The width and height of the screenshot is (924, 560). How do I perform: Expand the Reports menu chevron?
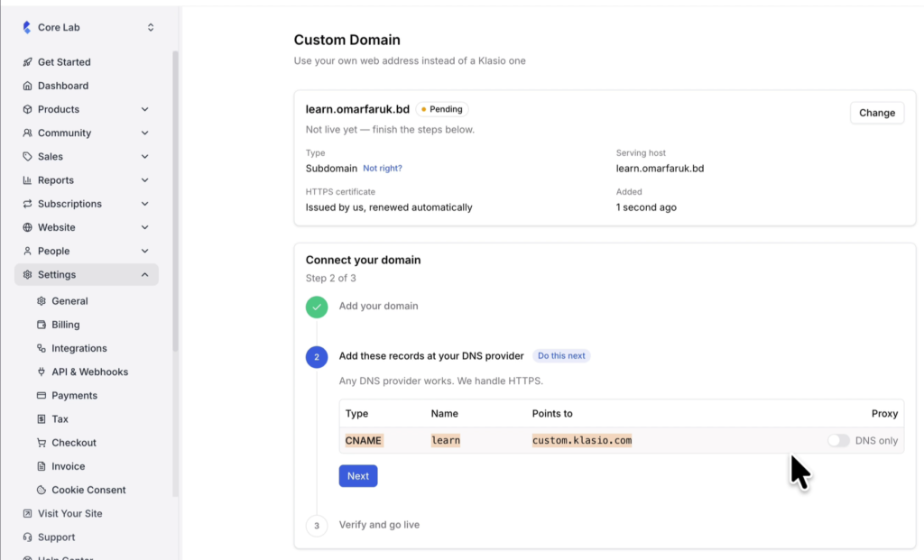(x=145, y=179)
